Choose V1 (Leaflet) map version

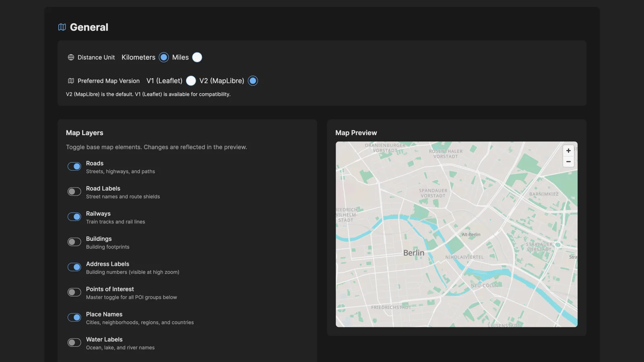point(191,81)
